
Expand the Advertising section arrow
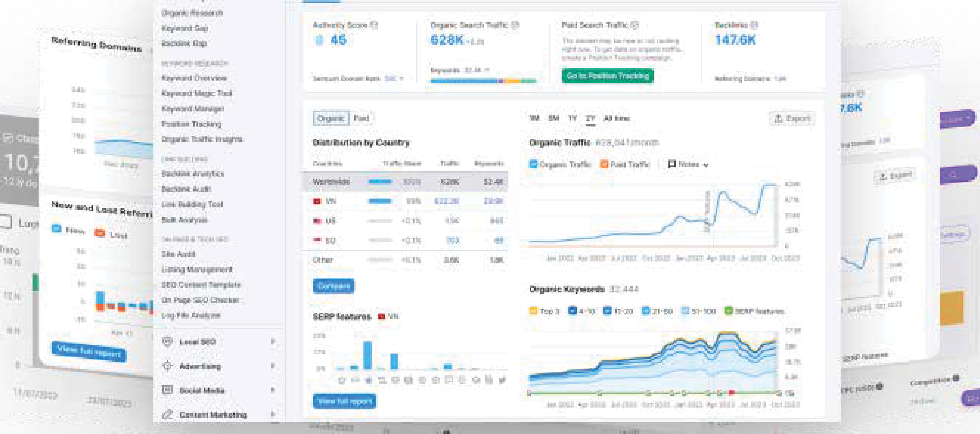point(273,366)
